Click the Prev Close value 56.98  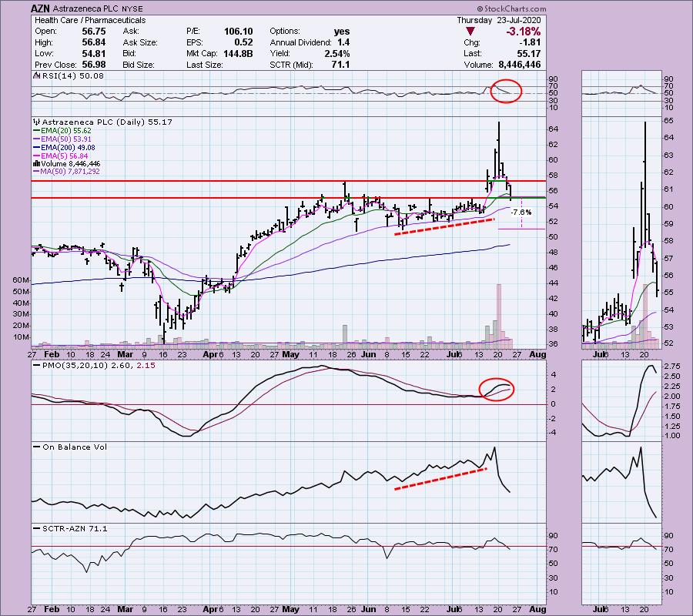point(94,65)
